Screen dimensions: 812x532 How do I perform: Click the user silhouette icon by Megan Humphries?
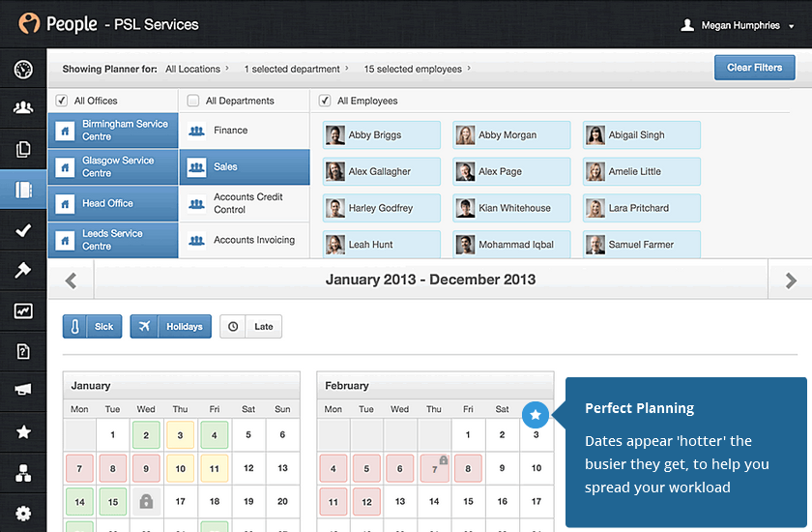pos(687,25)
